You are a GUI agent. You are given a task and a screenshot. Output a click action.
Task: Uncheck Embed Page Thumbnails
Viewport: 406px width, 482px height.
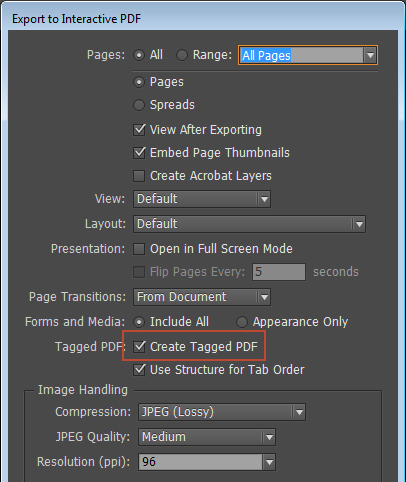coord(139,153)
